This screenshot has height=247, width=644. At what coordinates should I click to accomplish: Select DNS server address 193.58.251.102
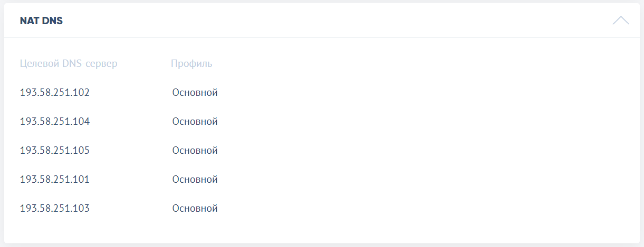tap(55, 93)
